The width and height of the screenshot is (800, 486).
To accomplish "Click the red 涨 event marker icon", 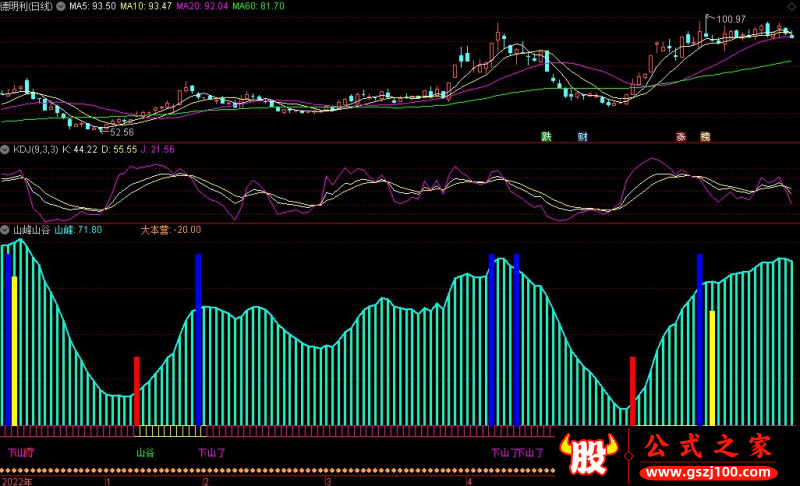I will tap(681, 136).
